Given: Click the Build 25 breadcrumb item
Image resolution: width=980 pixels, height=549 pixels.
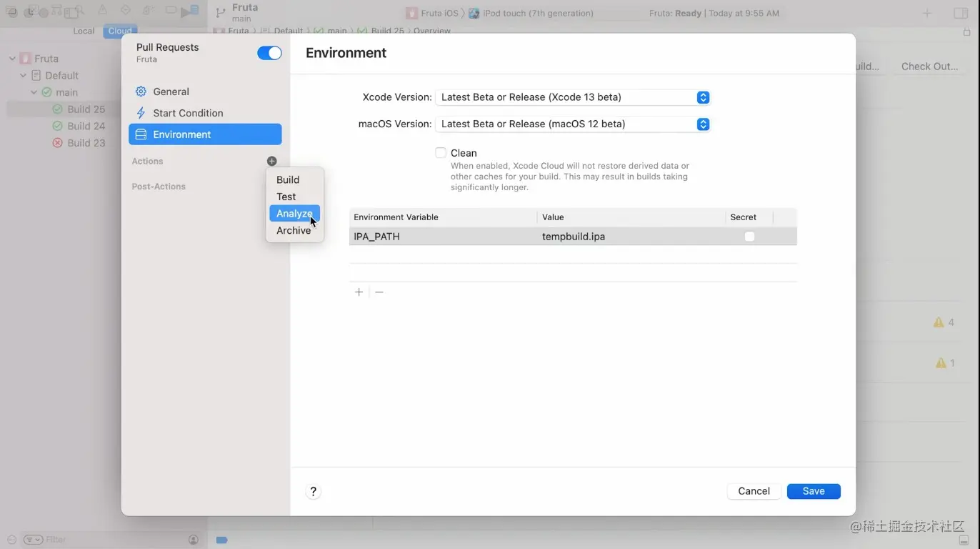Looking at the screenshot, I should coord(381,31).
